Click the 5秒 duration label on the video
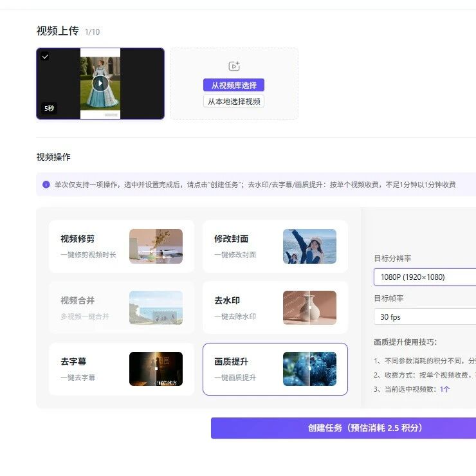This screenshot has width=476, height=476. [x=49, y=108]
